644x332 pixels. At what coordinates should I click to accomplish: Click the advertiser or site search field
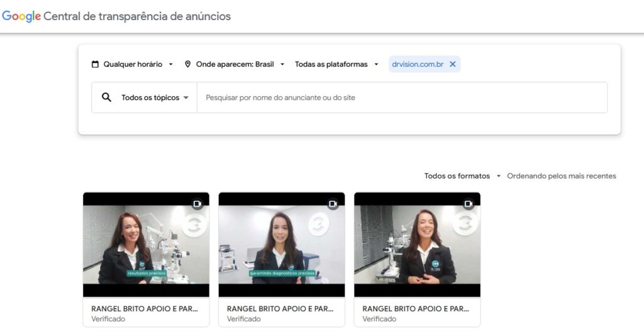[402, 97]
